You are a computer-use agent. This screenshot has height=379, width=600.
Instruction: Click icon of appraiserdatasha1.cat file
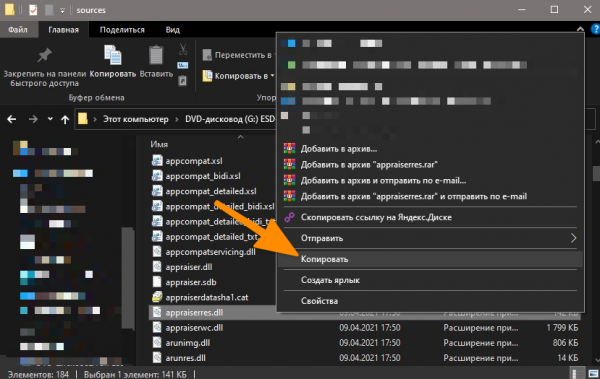point(157,297)
